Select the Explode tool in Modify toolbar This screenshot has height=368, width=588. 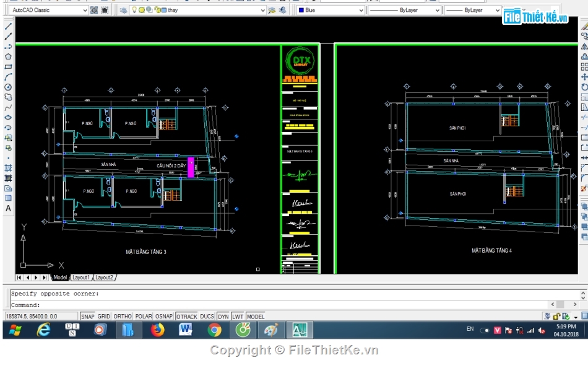(x=584, y=188)
